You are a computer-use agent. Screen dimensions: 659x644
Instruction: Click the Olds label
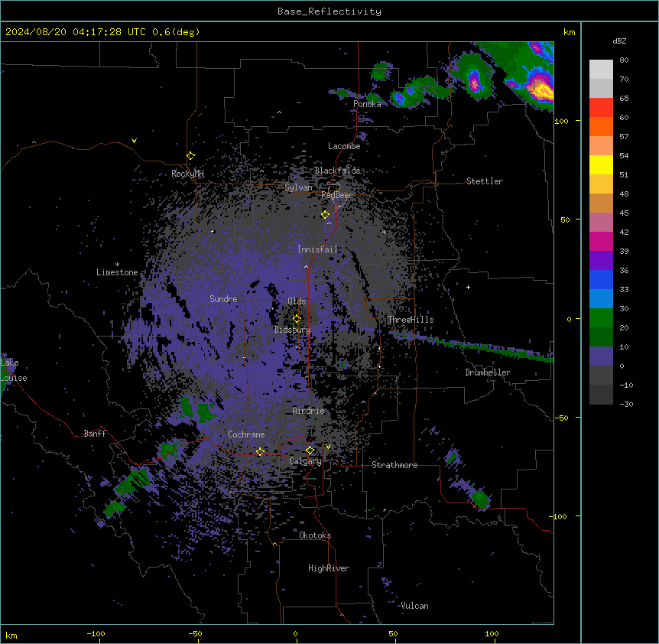[297, 301]
